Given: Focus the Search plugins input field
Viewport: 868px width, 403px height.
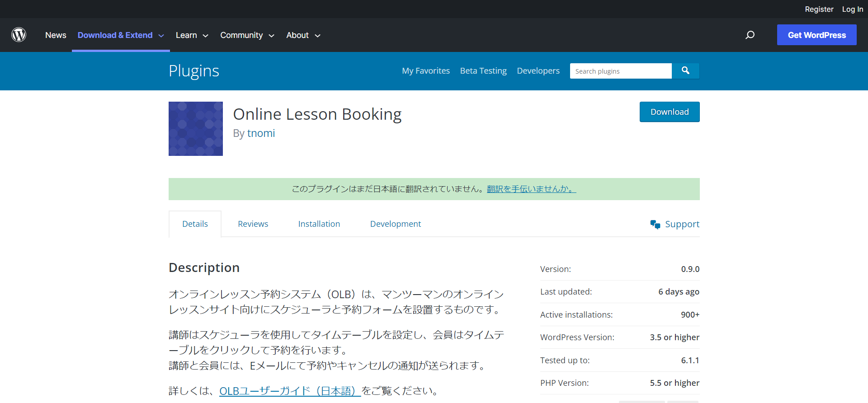Looking at the screenshot, I should click(x=621, y=71).
